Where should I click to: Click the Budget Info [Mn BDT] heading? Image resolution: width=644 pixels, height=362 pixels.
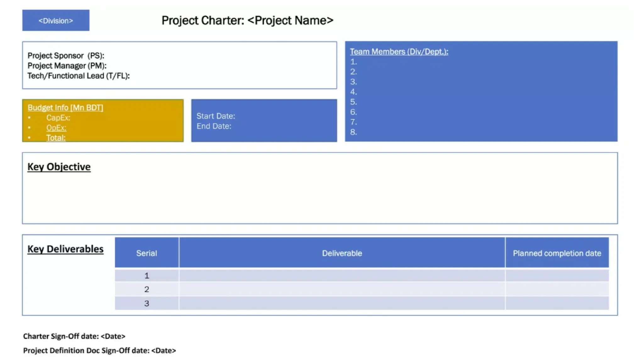click(65, 107)
